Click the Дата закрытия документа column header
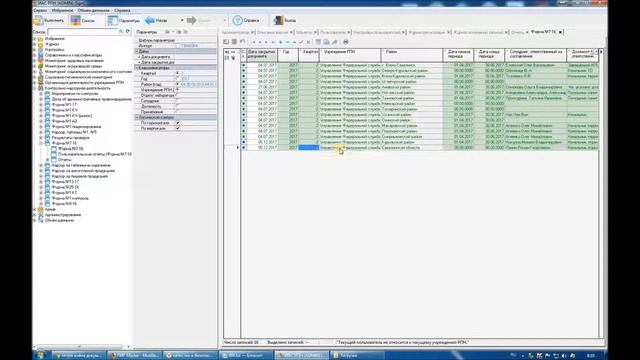 point(262,54)
